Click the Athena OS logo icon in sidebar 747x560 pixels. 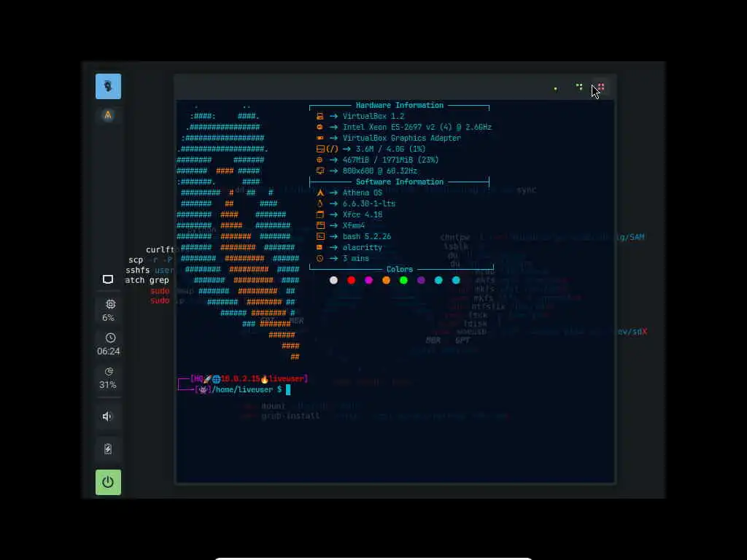(108, 115)
